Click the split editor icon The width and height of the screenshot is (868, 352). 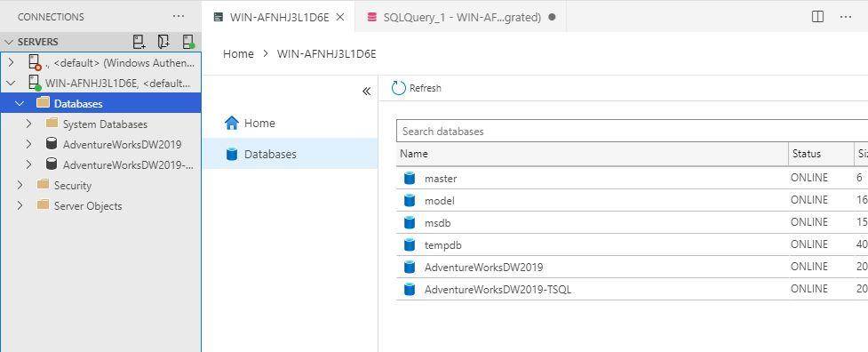(x=817, y=17)
